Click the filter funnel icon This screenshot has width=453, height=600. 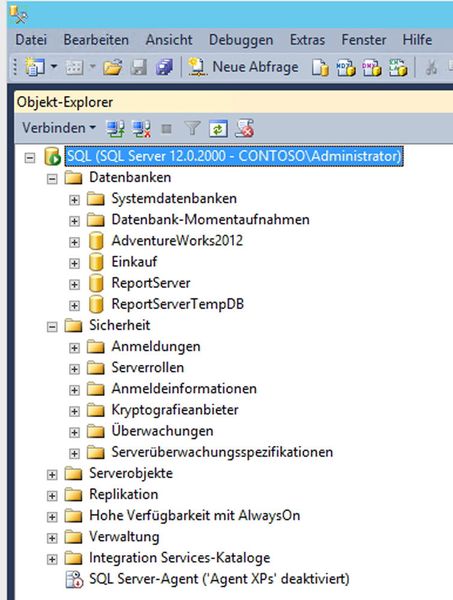pyautogui.click(x=192, y=129)
